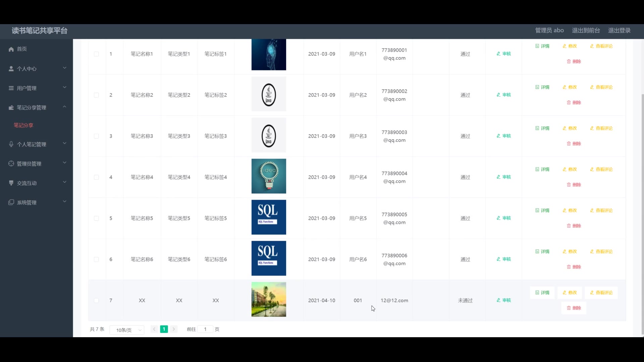Image resolution: width=644 pixels, height=362 pixels.
Task: Select the 笔记分享 submenu item
Action: pos(23,125)
